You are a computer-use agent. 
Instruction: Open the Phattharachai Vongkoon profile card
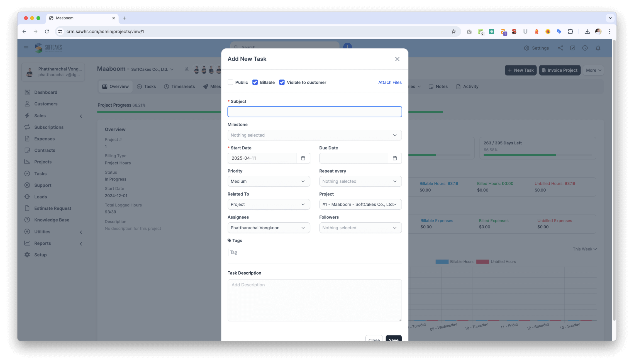click(x=53, y=72)
